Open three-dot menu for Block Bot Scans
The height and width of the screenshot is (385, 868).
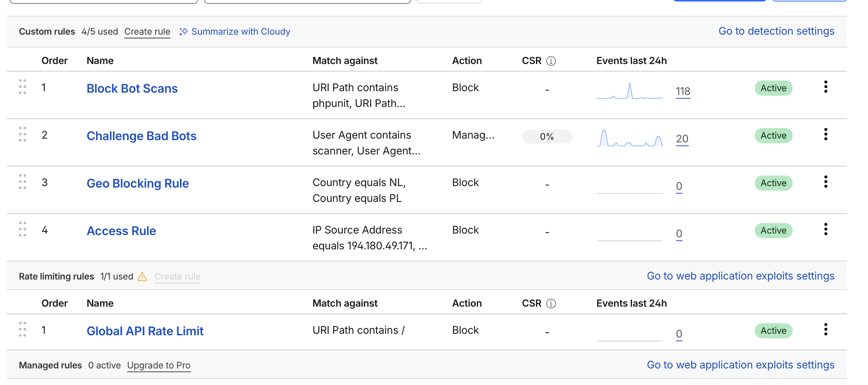[x=825, y=87]
